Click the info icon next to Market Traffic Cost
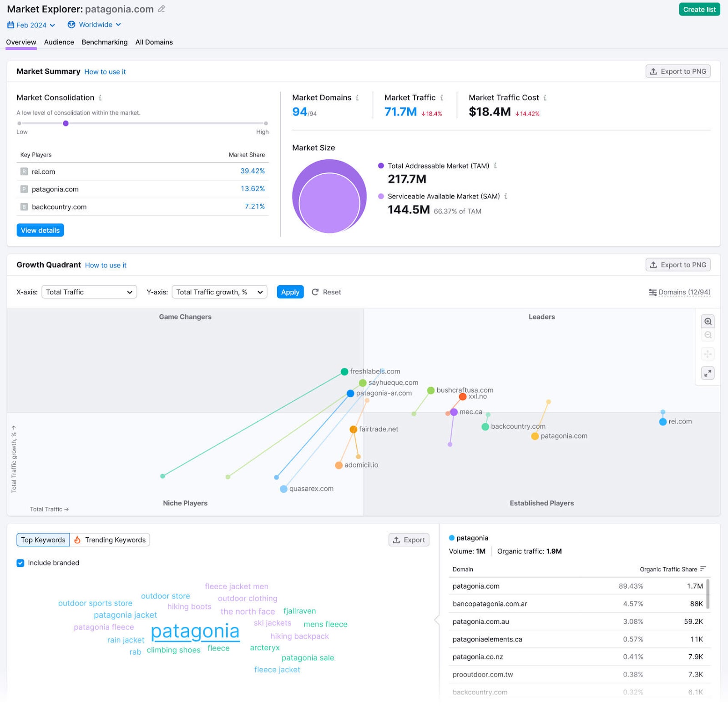This screenshot has height=712, width=728. tap(546, 97)
